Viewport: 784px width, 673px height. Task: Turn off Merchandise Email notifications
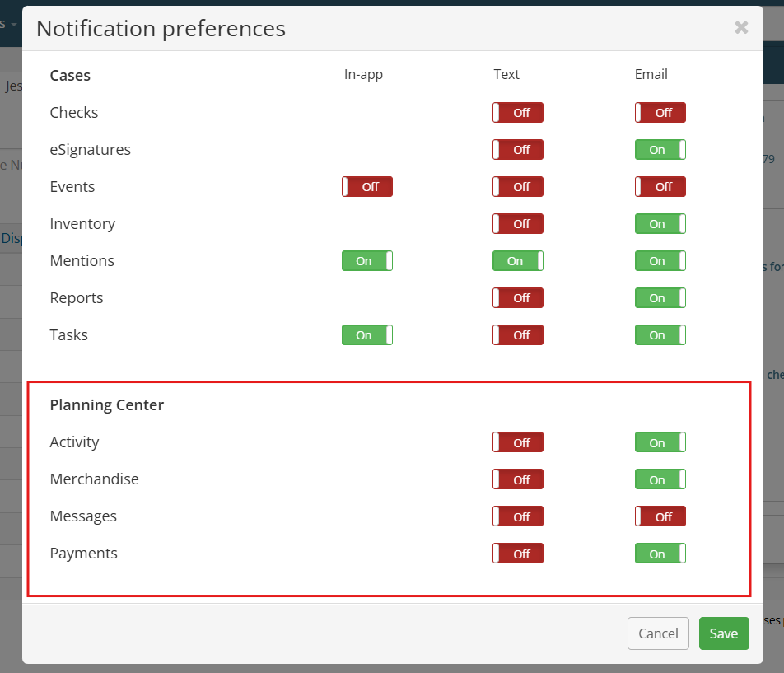[x=660, y=479]
